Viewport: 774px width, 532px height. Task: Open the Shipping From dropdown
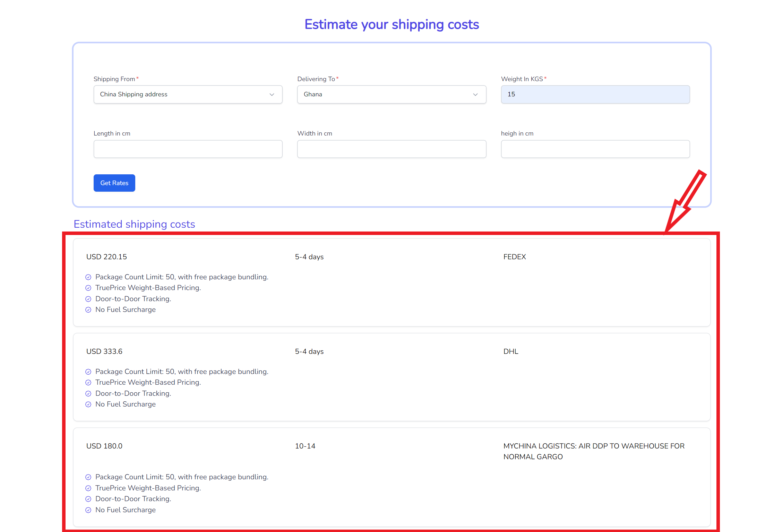(188, 94)
